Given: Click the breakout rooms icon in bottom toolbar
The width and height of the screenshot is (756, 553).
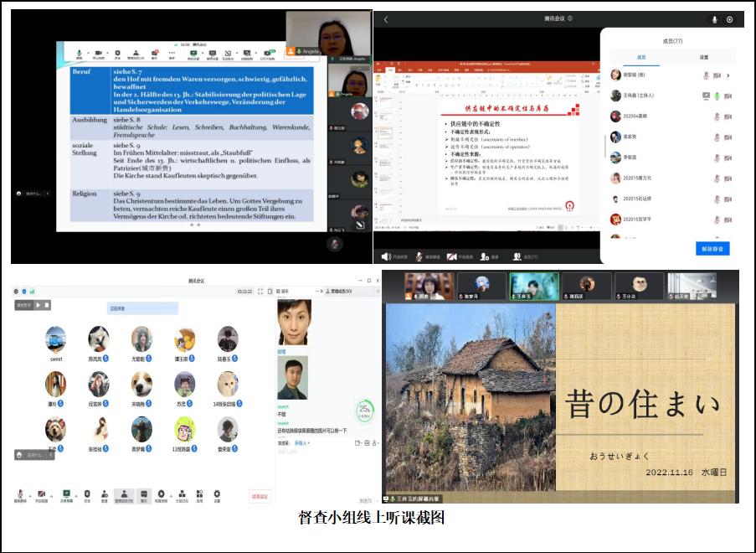Looking at the screenshot, I should [x=181, y=494].
